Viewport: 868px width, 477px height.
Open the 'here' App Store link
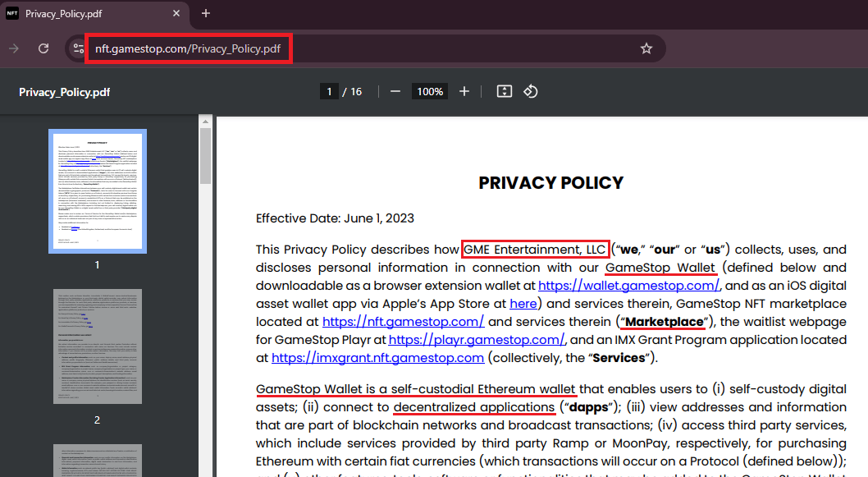(x=523, y=304)
